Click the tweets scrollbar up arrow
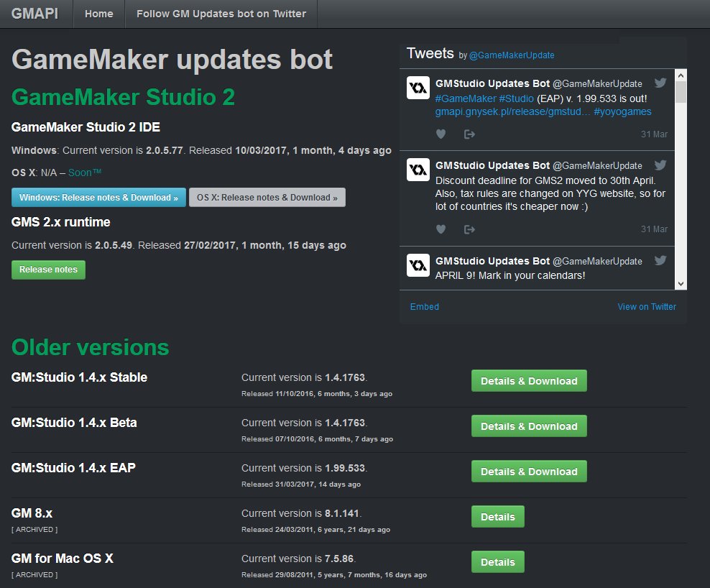This screenshot has height=588, width=710. 681,75
